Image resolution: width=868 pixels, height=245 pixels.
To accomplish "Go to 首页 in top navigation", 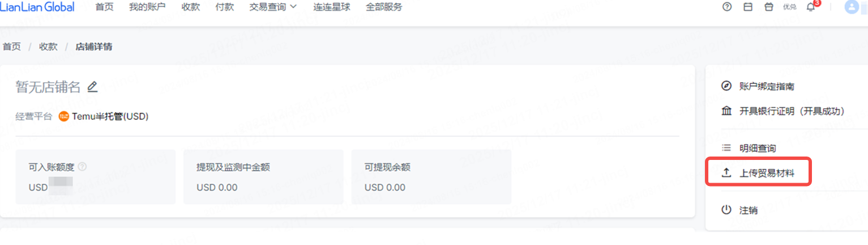I will (104, 7).
